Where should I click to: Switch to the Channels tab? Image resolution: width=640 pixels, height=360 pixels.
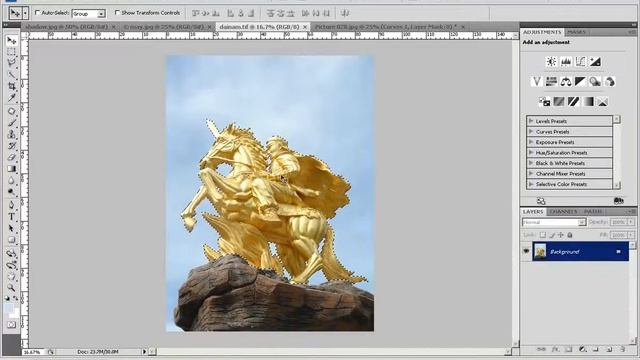point(563,211)
